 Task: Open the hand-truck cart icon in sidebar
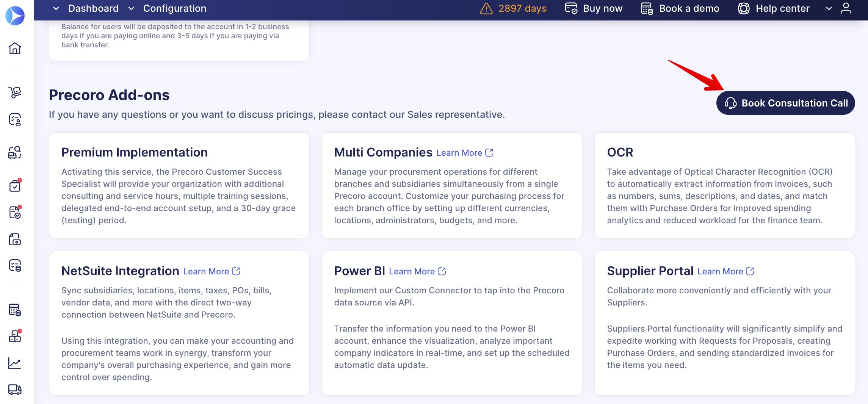click(15, 92)
